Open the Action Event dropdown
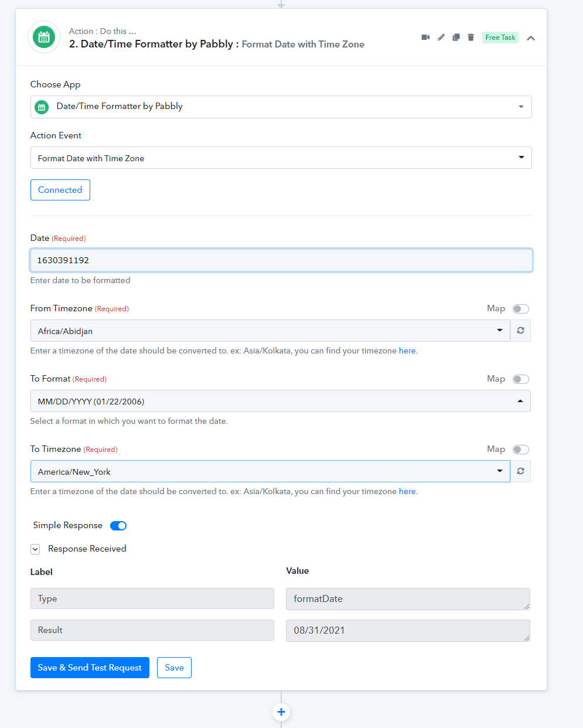This screenshot has width=583, height=728. tap(281, 158)
